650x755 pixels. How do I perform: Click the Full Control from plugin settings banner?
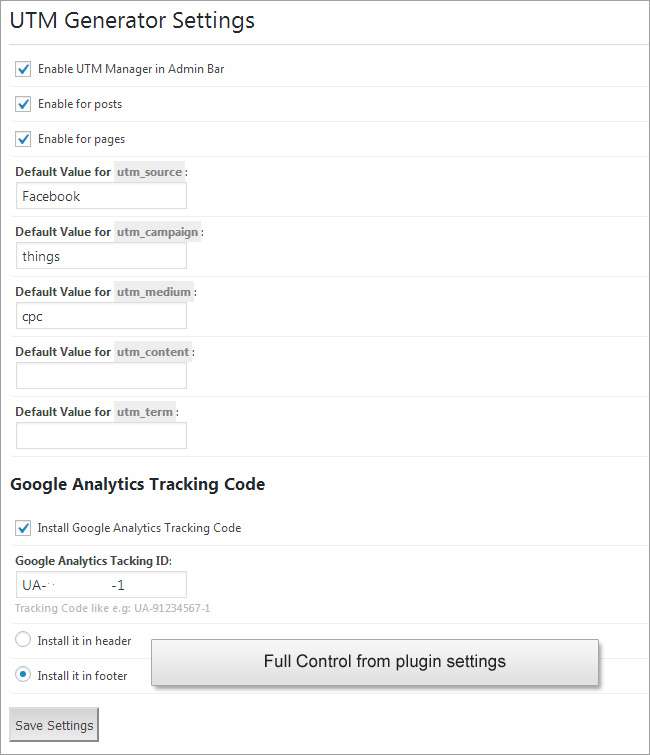385,662
